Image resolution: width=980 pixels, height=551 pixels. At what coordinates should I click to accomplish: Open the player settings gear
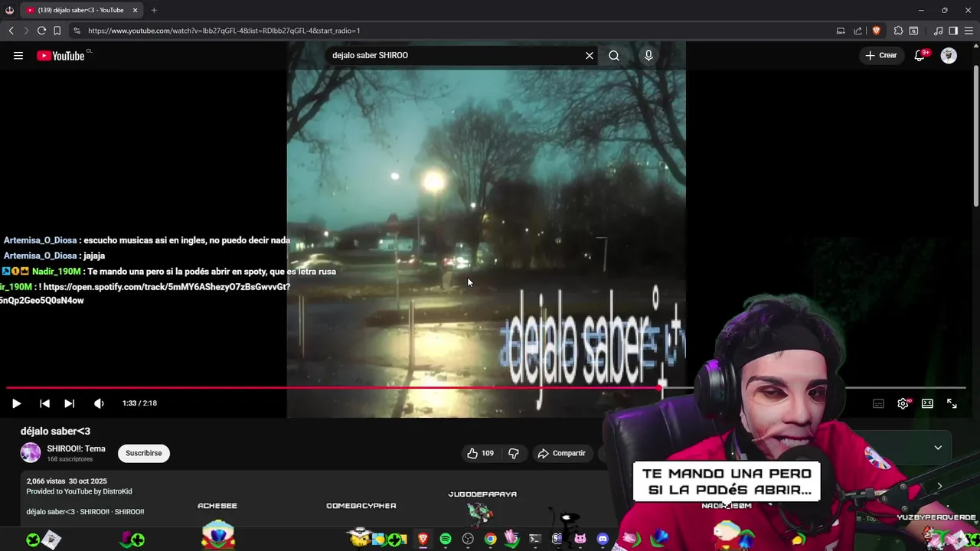tap(903, 403)
